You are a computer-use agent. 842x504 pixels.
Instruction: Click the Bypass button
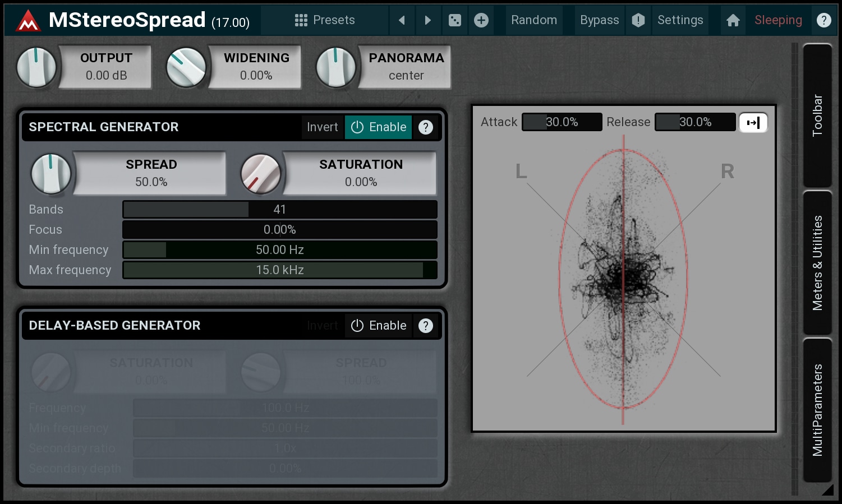coord(599,20)
